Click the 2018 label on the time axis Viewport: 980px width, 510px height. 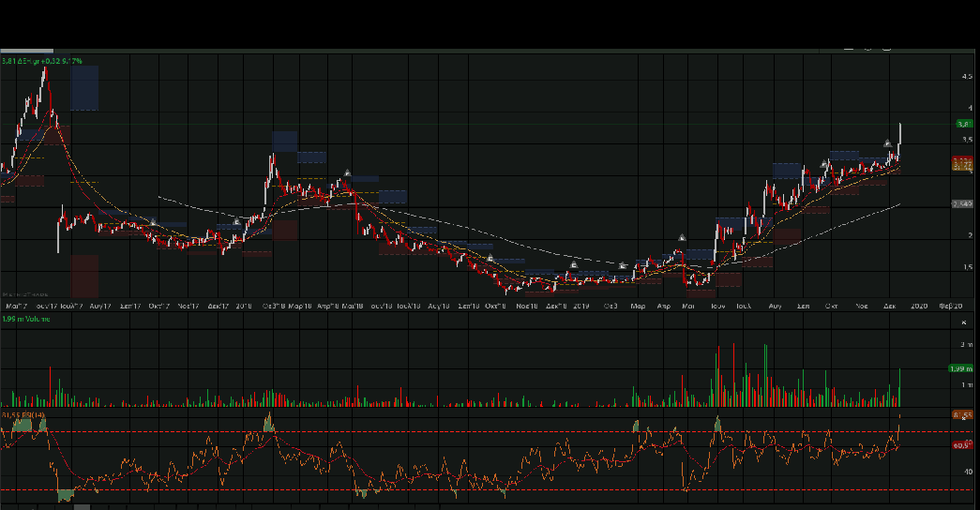(243, 306)
